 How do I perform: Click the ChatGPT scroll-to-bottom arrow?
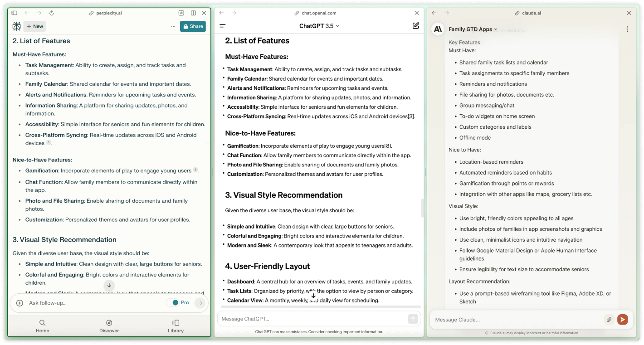[313, 296]
